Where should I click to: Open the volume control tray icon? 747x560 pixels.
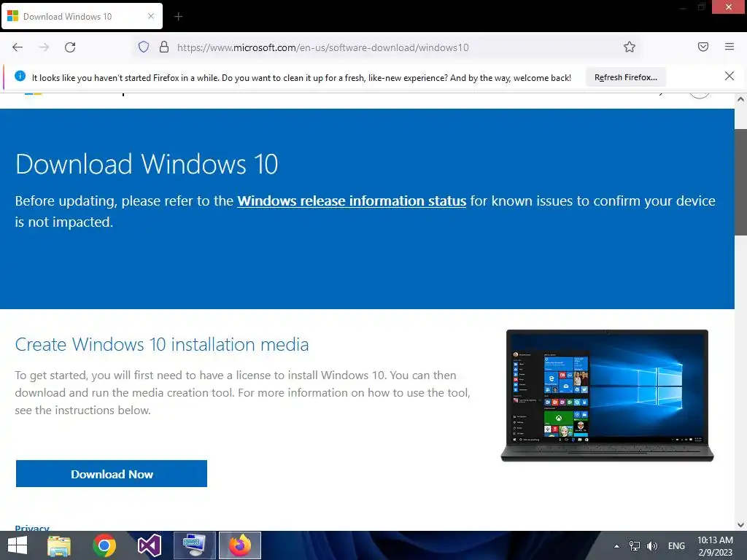652,546
